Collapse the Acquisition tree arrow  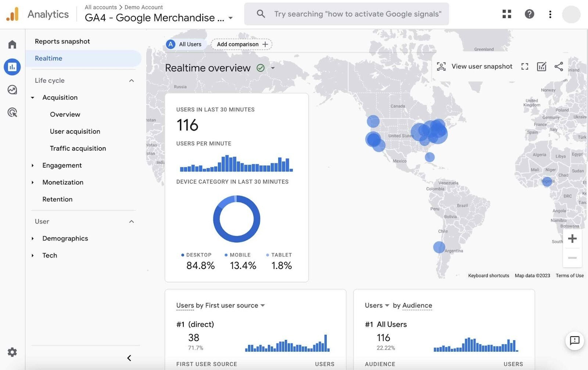tap(33, 98)
